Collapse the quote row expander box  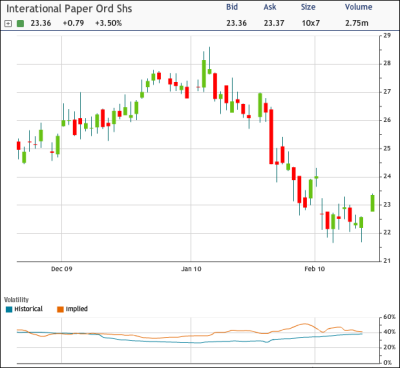tap(9, 24)
